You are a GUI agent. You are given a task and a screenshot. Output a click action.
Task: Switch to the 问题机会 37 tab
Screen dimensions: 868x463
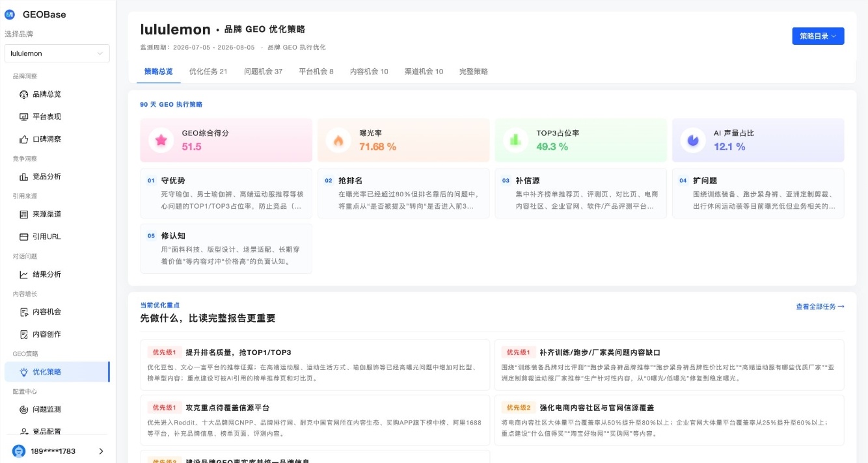264,72
